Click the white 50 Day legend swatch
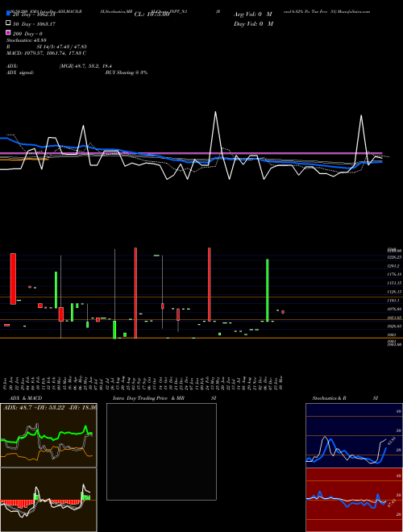 pos(8,23)
